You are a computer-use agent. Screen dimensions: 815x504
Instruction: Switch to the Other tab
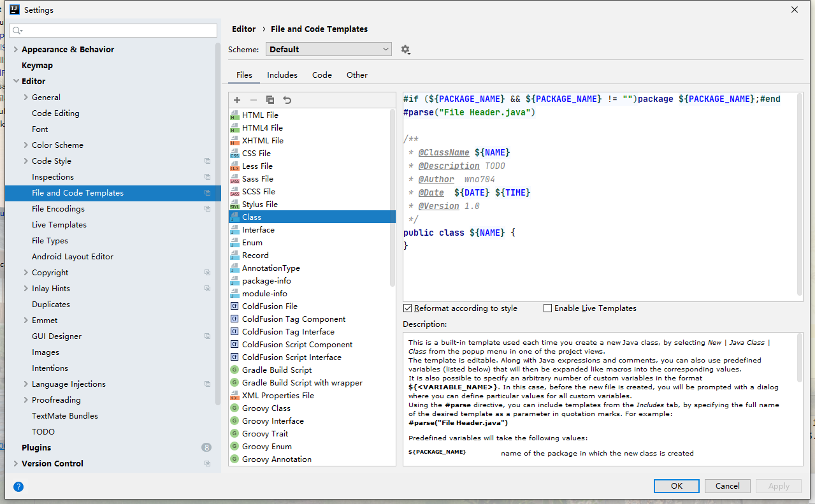click(357, 75)
